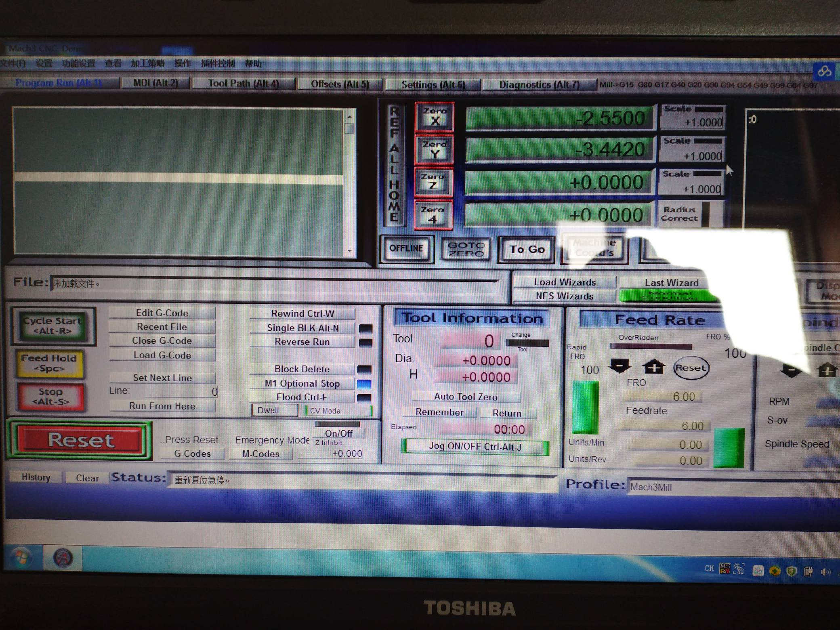Click the volume icon in system tray
This screenshot has width=840, height=630.
pos(825,572)
